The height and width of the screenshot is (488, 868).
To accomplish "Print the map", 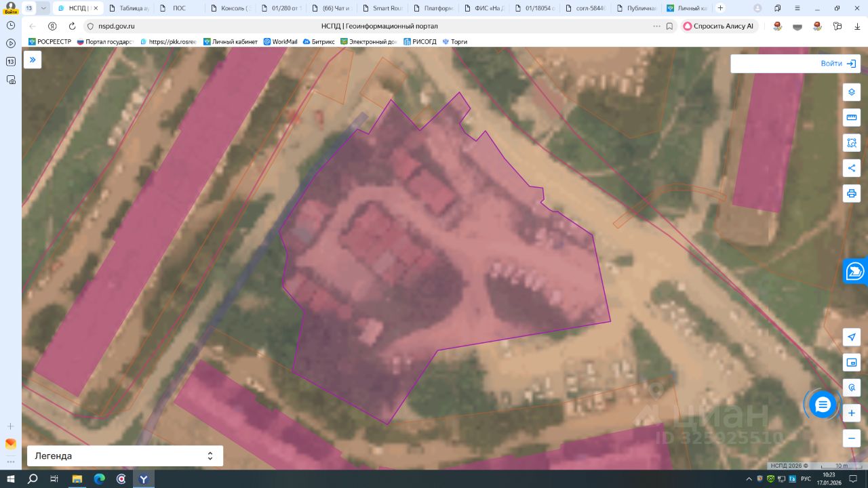I will point(852,193).
